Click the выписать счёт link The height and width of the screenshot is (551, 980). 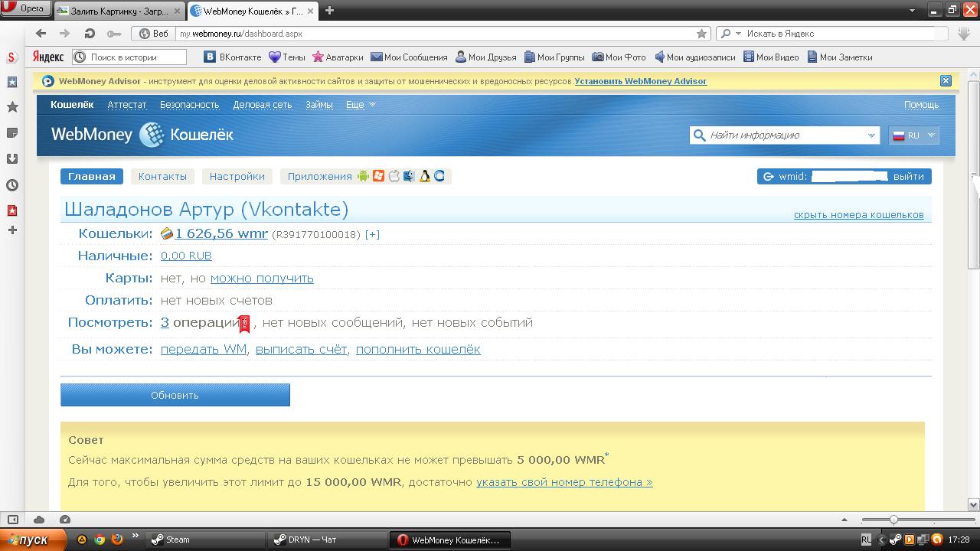tap(302, 349)
